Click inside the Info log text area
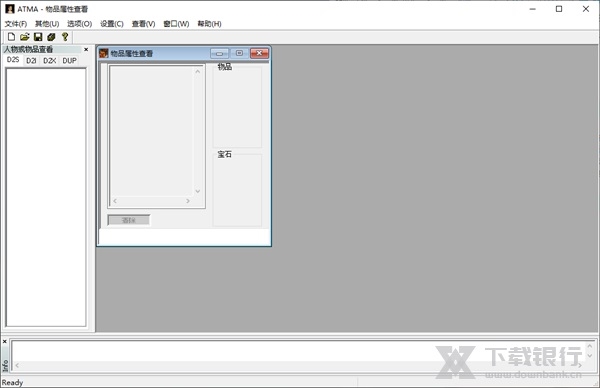 (x=298, y=351)
